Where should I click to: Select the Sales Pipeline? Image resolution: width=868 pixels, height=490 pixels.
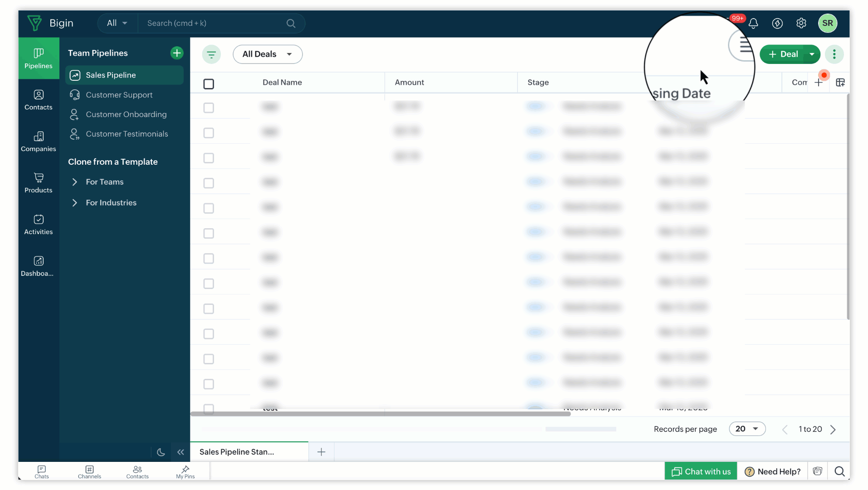coord(125,75)
